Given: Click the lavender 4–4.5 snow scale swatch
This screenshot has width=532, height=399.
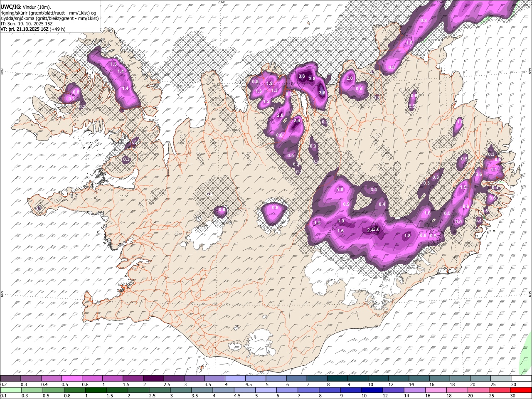Looking at the screenshot, I should coord(234,379).
